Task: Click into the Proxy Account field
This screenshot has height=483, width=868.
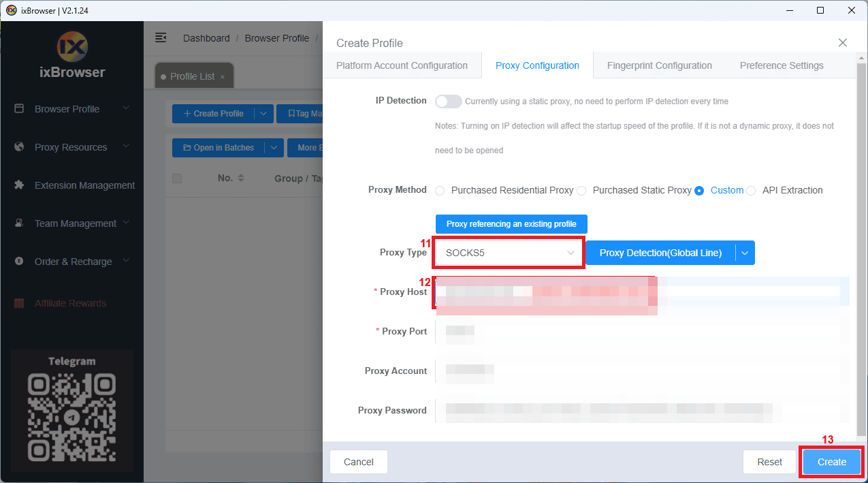Action: click(642, 371)
